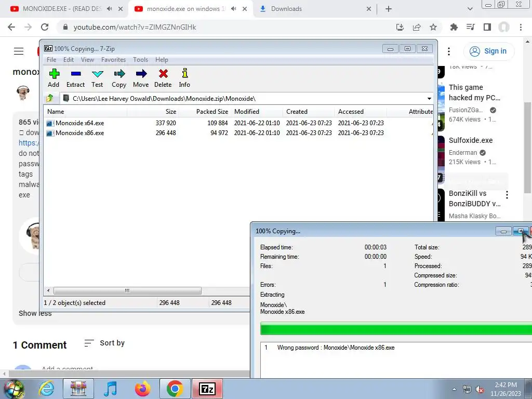Screen dimensions: 532x399
Task: Sort by the Modified column header
Action: pyautogui.click(x=257, y=112)
